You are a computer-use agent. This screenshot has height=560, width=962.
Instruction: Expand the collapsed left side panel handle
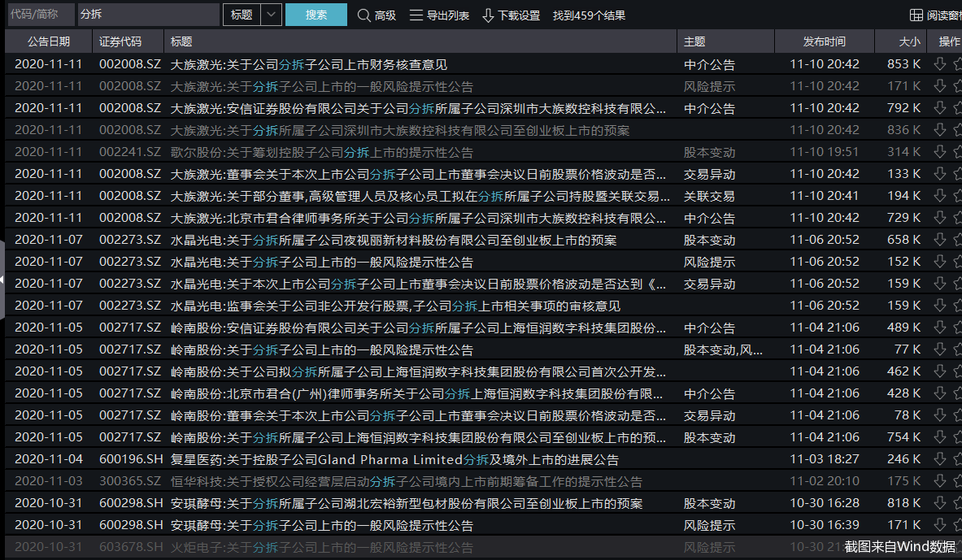pyautogui.click(x=2, y=279)
